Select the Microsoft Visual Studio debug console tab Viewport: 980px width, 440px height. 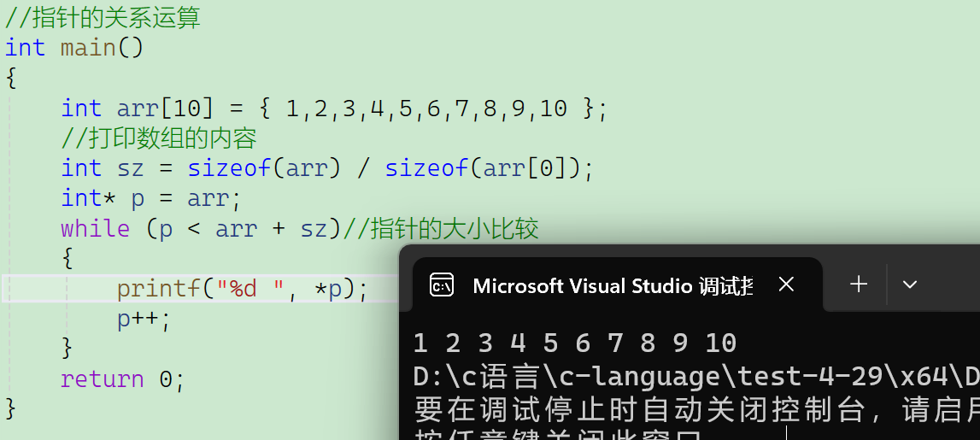(618, 285)
